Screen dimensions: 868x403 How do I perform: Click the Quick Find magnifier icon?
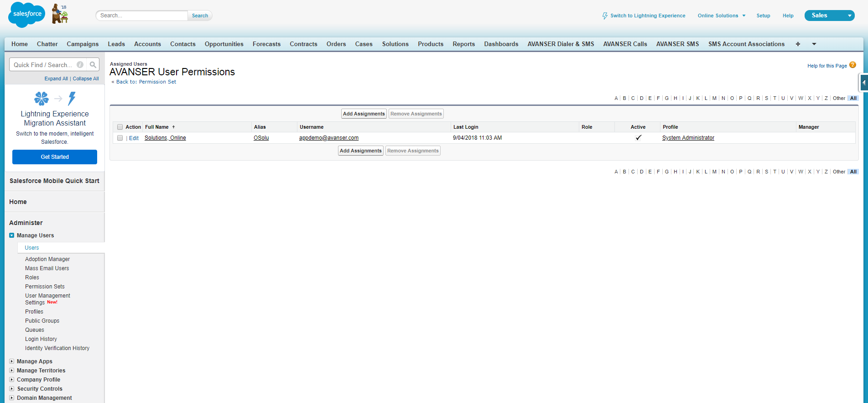93,65
